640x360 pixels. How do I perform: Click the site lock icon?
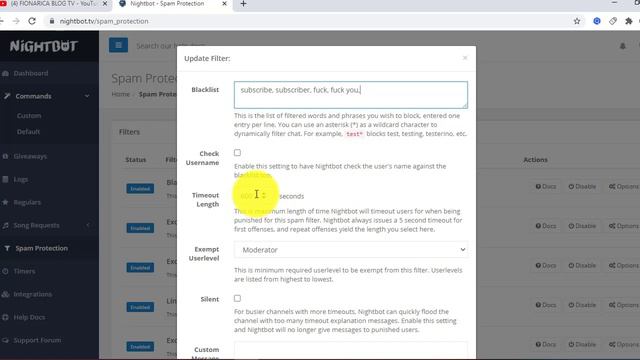pyautogui.click(x=51, y=21)
